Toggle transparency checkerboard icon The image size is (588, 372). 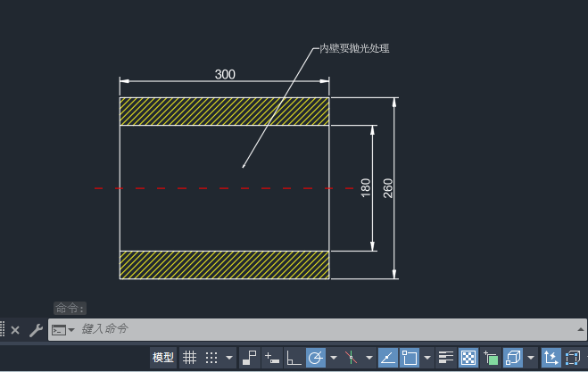click(468, 358)
